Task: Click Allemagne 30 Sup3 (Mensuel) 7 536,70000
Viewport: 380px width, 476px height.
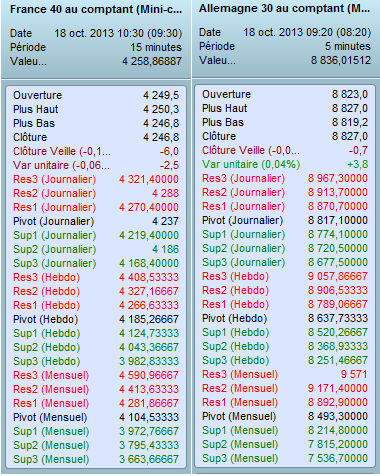Action: click(x=285, y=458)
